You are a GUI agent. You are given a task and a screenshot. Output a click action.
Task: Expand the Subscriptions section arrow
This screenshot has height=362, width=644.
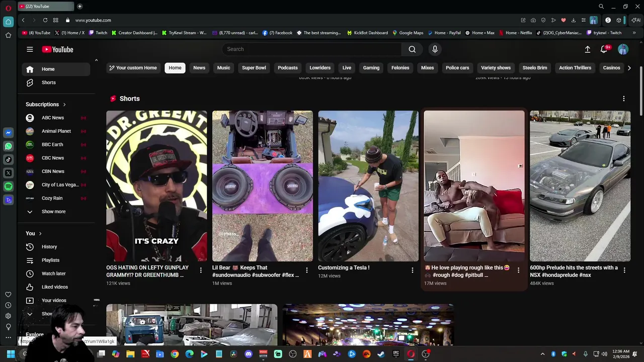click(64, 105)
